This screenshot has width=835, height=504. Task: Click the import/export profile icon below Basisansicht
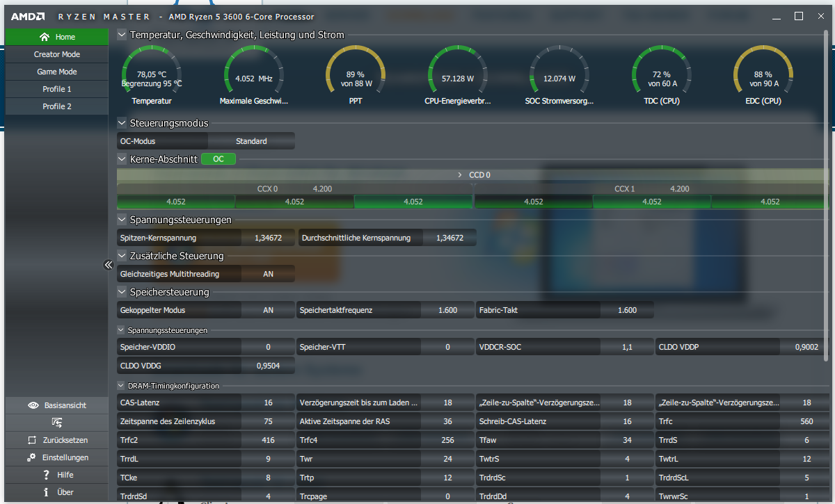coord(57,423)
